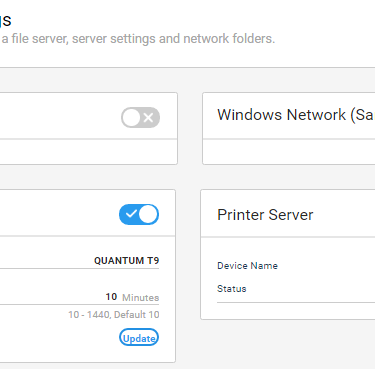This screenshot has height=369, width=375.
Task: Click the empty body below the Windows Network header
Action: click(289, 152)
